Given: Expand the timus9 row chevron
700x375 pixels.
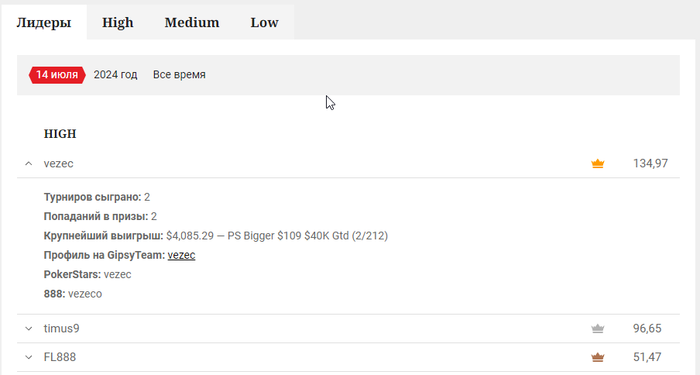Looking at the screenshot, I should point(29,329).
